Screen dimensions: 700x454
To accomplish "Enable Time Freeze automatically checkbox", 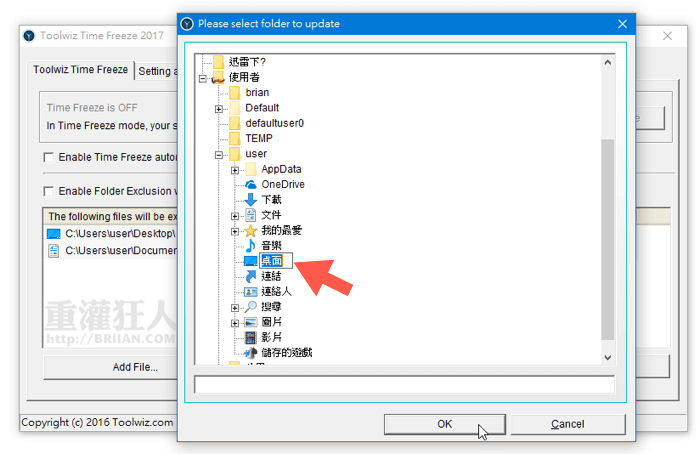I will (48, 157).
